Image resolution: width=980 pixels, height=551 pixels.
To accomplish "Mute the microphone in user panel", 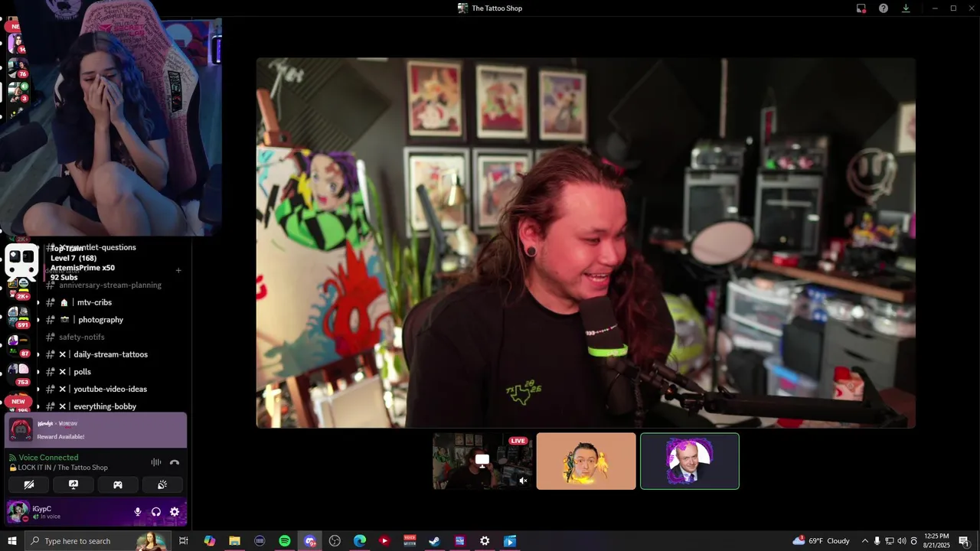I will pyautogui.click(x=138, y=512).
